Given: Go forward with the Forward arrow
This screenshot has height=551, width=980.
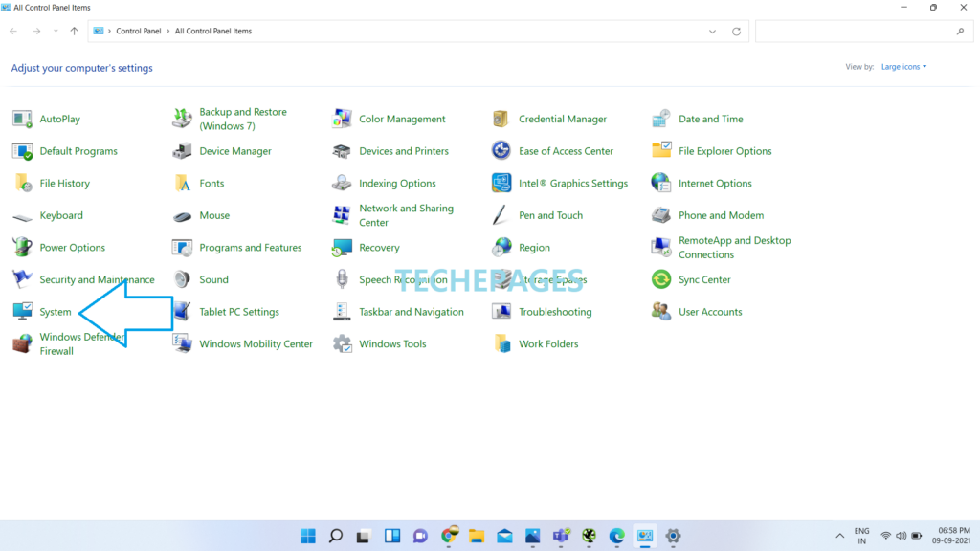Looking at the screenshot, I should click(36, 31).
